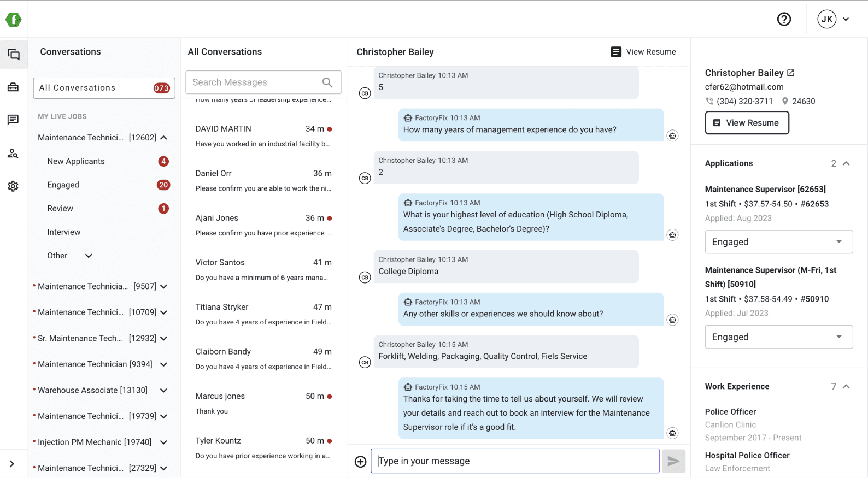Screen dimensions: 868x478
Task: Click bot icon beside management experience question
Action: (x=672, y=135)
